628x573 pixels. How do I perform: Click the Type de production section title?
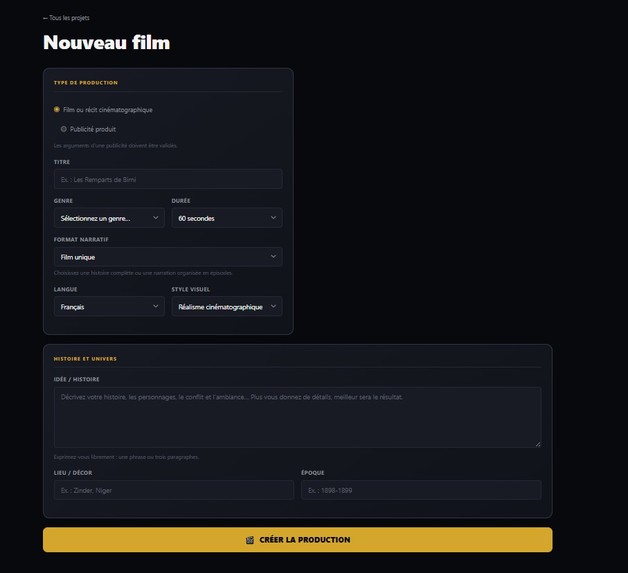click(86, 82)
